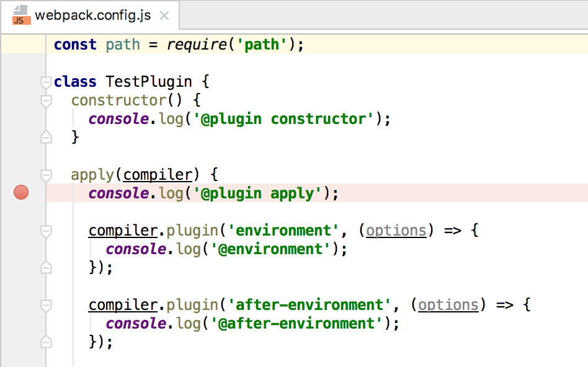588x367 pixels.
Task: Click the TestPlugin class name
Action: coord(149,82)
